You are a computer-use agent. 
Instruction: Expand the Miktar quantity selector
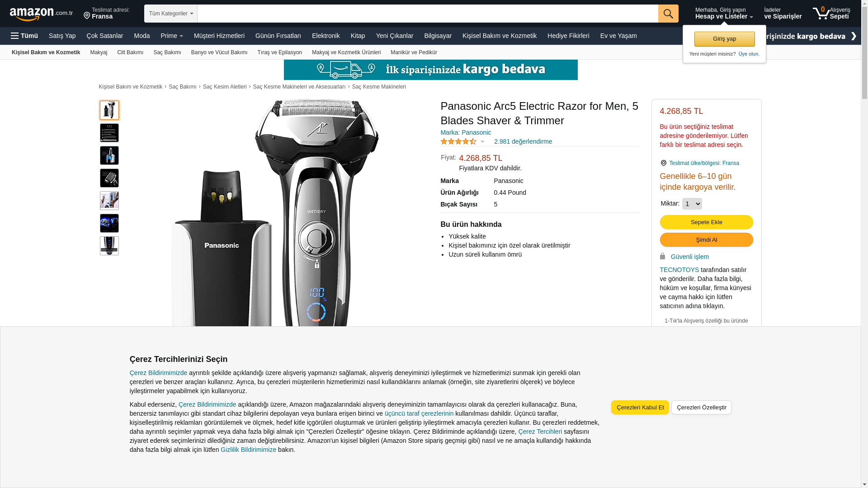click(x=692, y=204)
